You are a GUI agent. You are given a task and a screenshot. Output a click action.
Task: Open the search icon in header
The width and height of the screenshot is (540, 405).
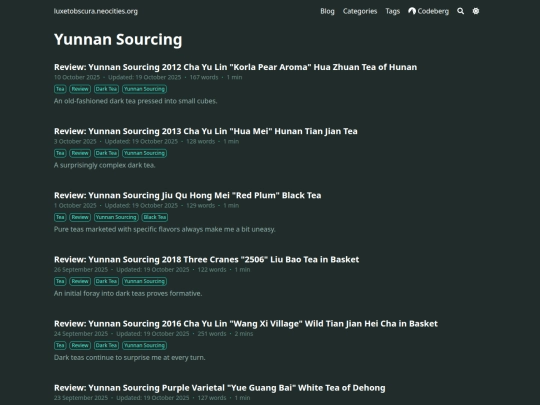click(460, 11)
